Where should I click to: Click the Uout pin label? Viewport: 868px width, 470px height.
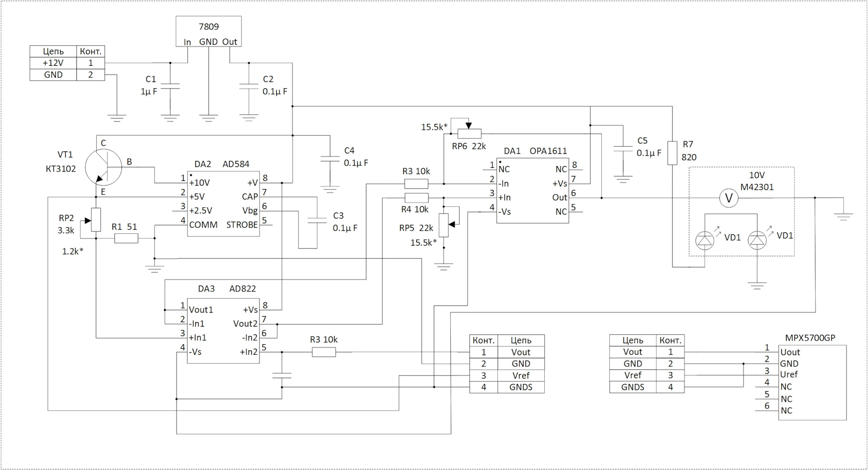pyautogui.click(x=790, y=352)
